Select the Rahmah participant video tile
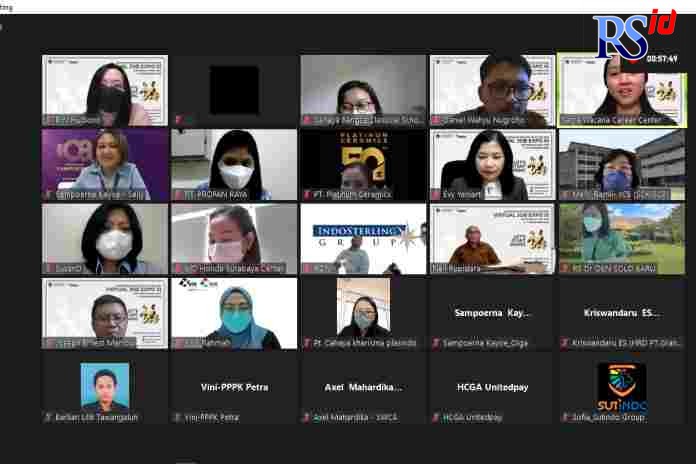Viewport: 696px width, 464px height. click(234, 313)
